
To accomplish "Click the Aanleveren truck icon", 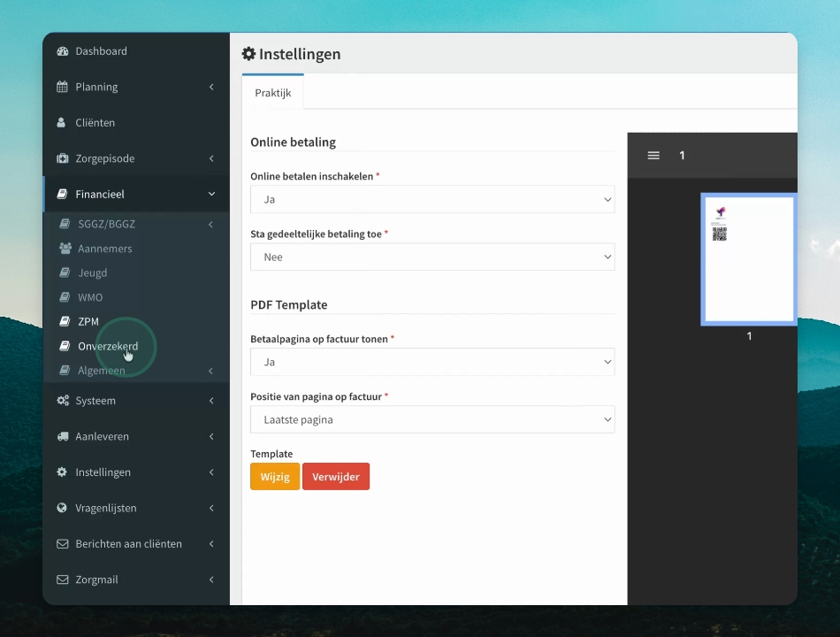I will (x=63, y=436).
